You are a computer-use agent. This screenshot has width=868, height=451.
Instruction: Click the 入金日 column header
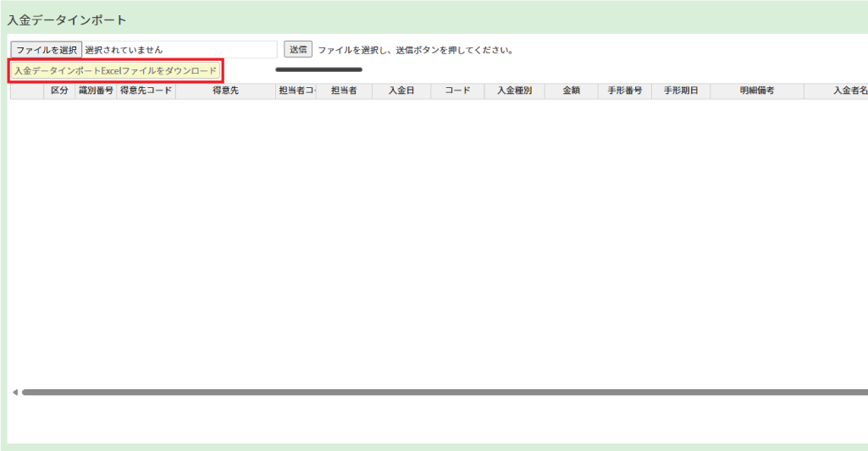point(401,91)
